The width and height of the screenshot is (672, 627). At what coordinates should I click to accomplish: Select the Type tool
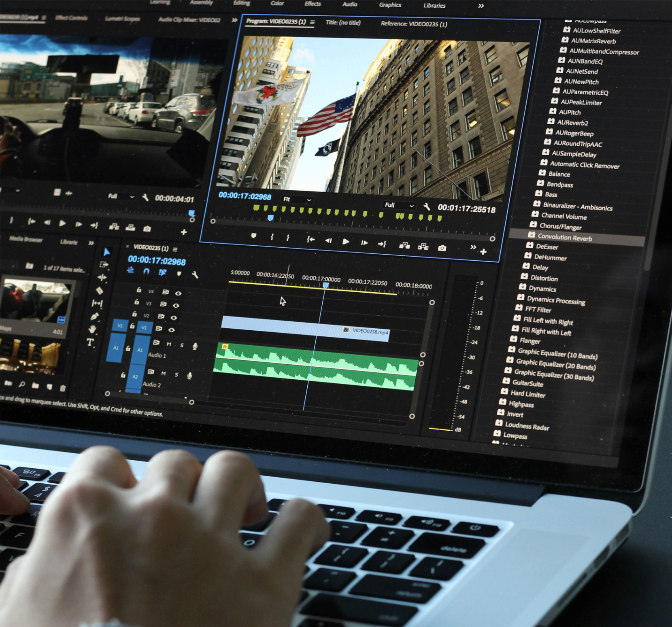tap(90, 342)
